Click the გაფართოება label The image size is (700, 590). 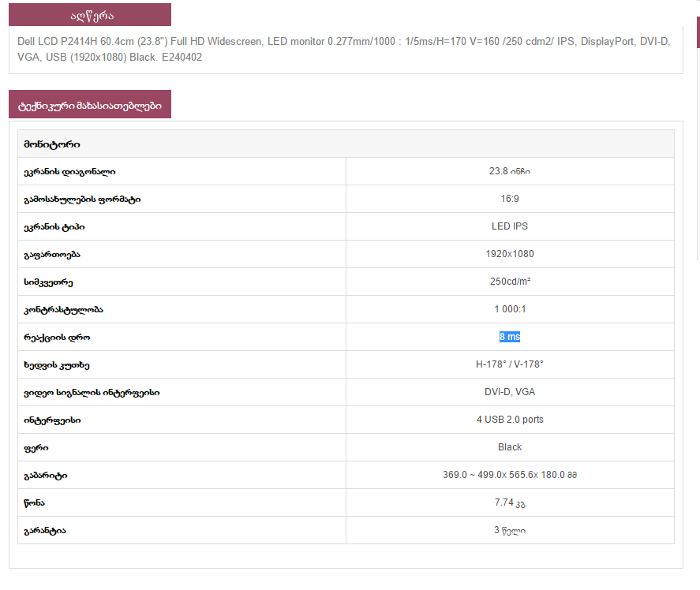[52, 255]
